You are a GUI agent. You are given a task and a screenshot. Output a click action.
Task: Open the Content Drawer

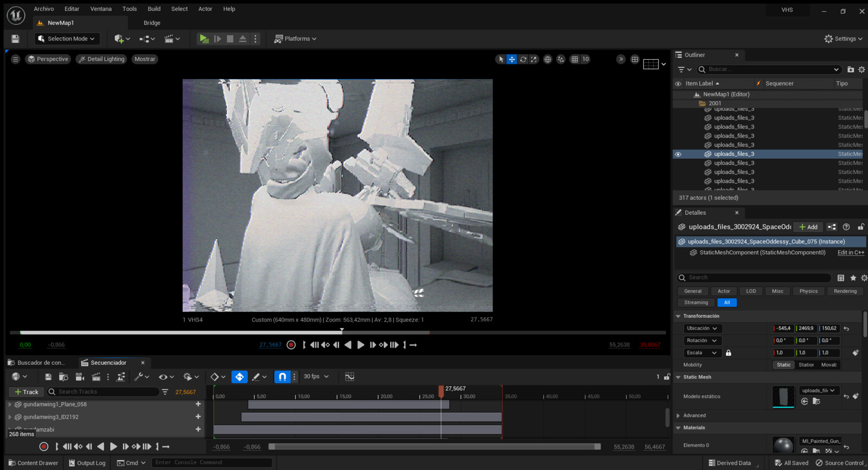point(33,463)
